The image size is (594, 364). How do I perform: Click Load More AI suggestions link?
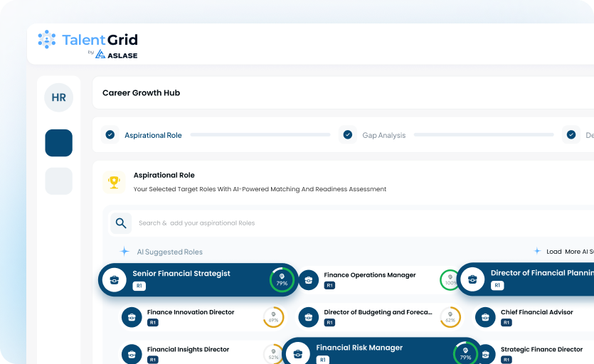point(570,252)
